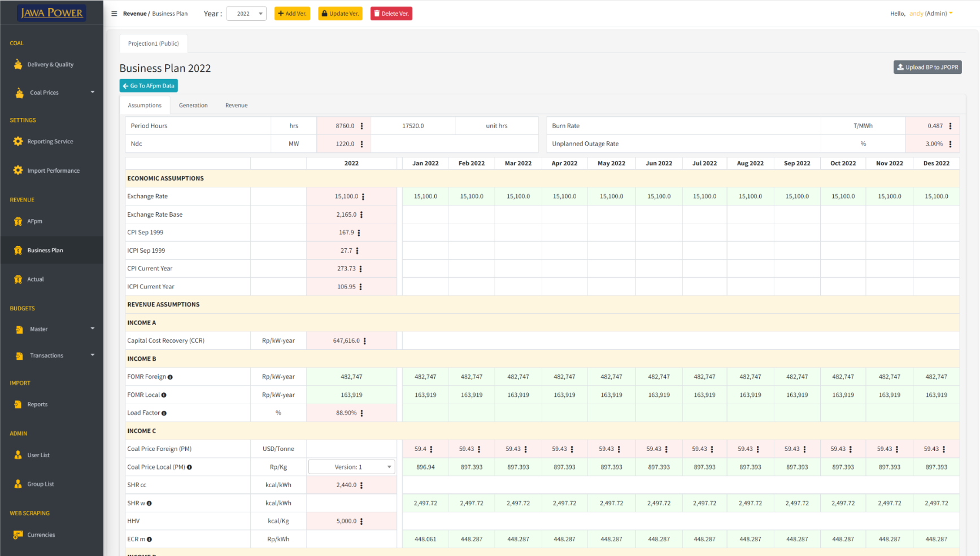980x556 pixels.
Task: Click the 17520.0 period hours value
Action: (413, 126)
